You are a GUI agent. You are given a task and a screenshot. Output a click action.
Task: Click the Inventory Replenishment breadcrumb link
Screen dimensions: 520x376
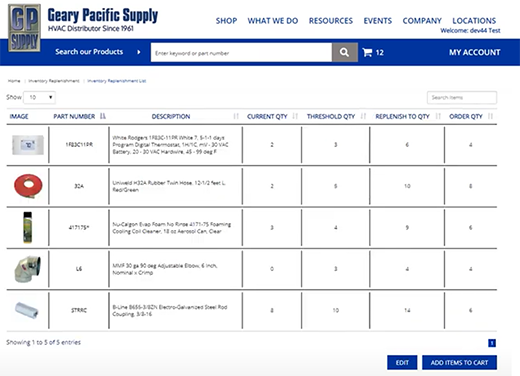[54, 81]
